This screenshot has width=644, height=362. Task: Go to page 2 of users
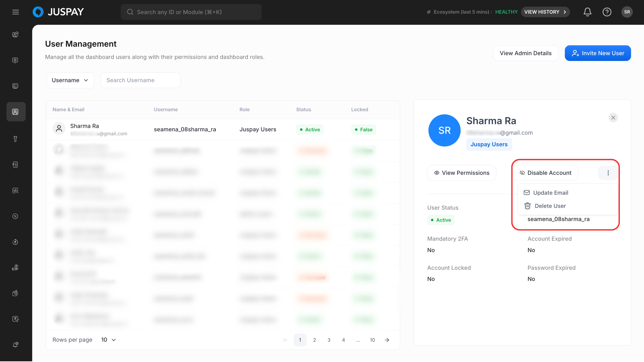pos(314,340)
